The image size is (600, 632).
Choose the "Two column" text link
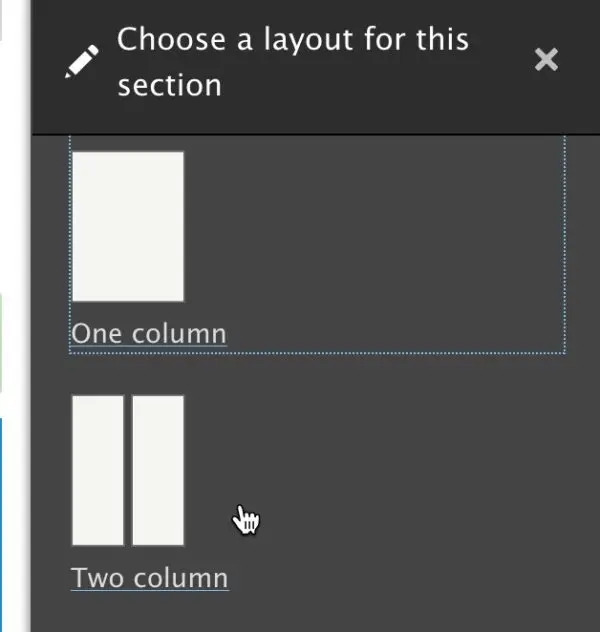tap(150, 578)
